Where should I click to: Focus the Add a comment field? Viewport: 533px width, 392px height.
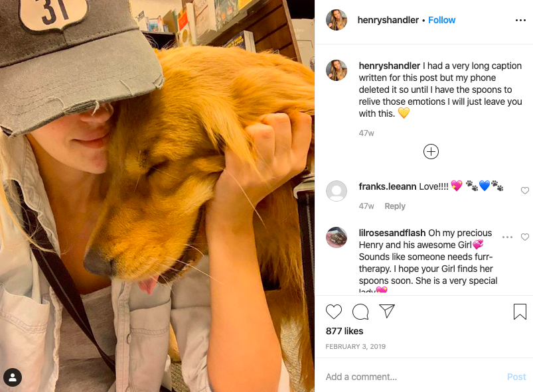click(x=412, y=377)
